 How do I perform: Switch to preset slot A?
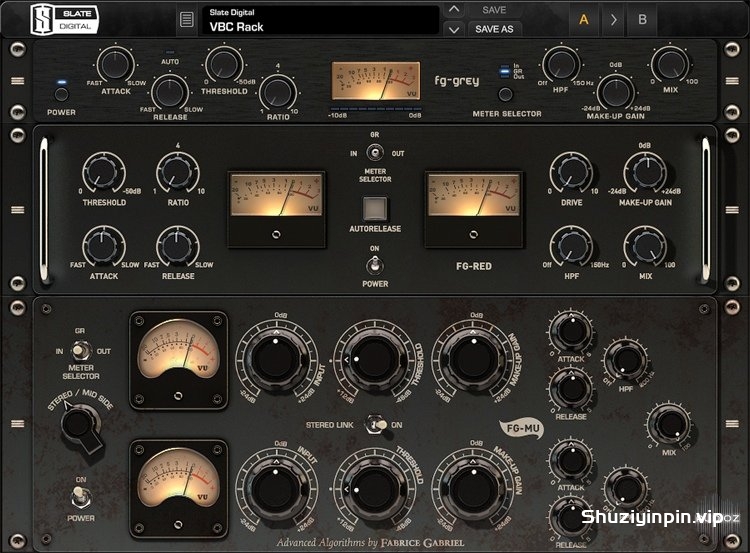point(584,20)
